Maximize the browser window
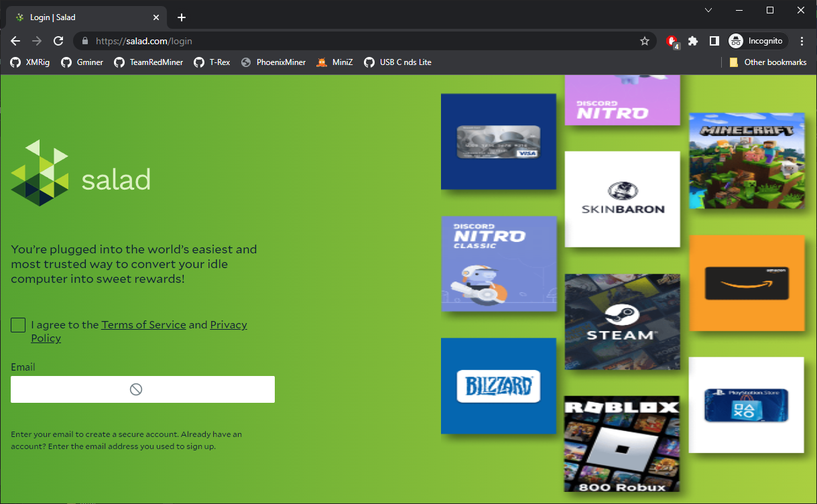Screen dimensions: 817x504 pyautogui.click(x=770, y=10)
